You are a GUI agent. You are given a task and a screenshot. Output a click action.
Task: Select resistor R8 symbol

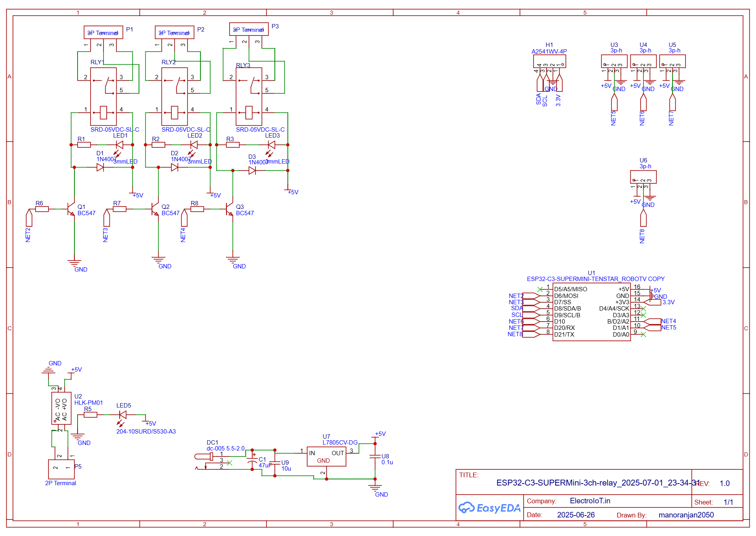(197, 209)
